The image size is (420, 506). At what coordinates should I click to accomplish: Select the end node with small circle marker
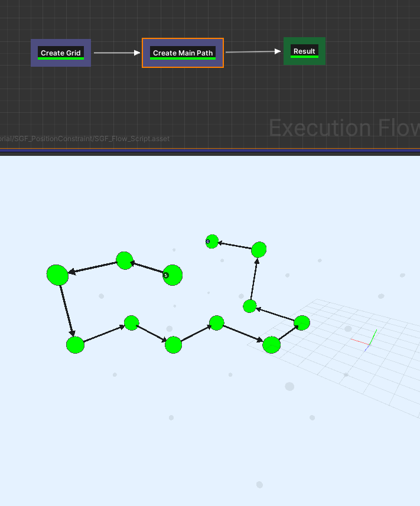pyautogui.click(x=212, y=241)
